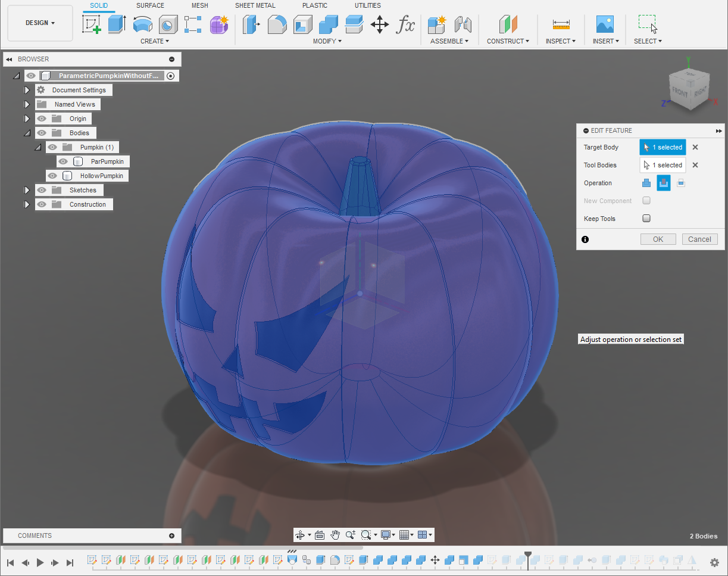Open the Create Form purple icon
The image size is (728, 576).
pos(220,24)
